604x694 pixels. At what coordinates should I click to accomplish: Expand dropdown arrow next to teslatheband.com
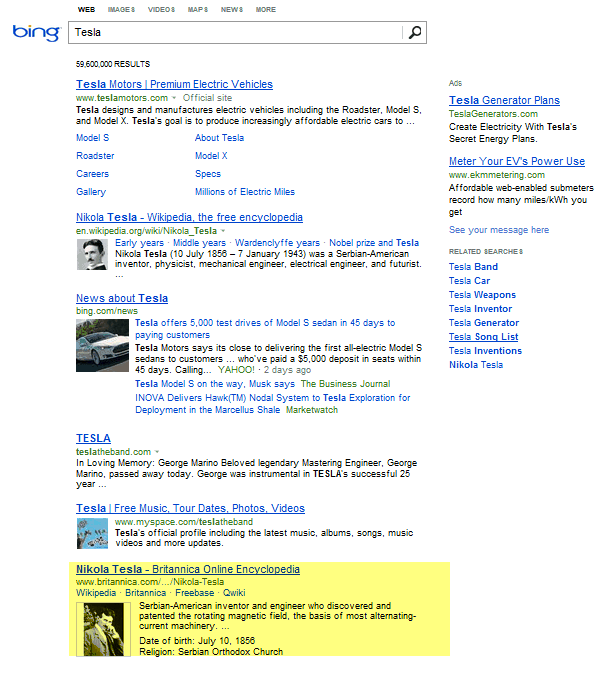tap(157, 452)
